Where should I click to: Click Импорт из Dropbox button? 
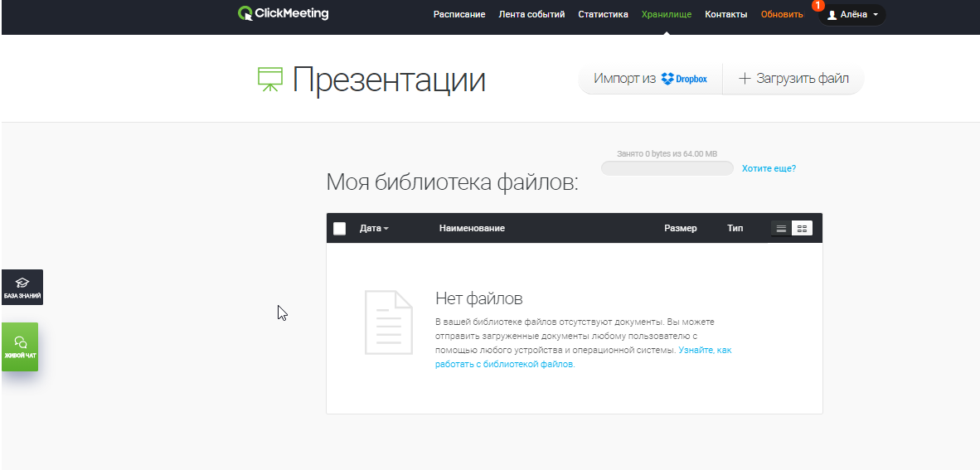[650, 79]
